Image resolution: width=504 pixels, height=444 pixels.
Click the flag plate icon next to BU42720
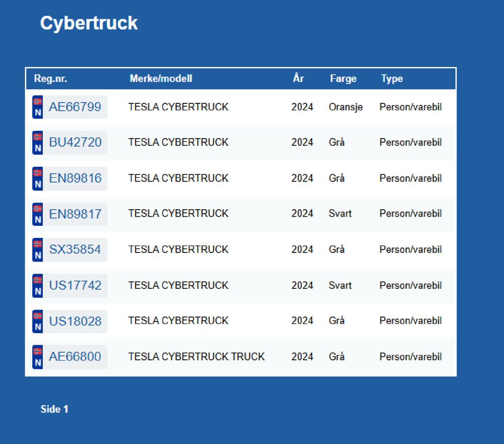click(x=38, y=143)
